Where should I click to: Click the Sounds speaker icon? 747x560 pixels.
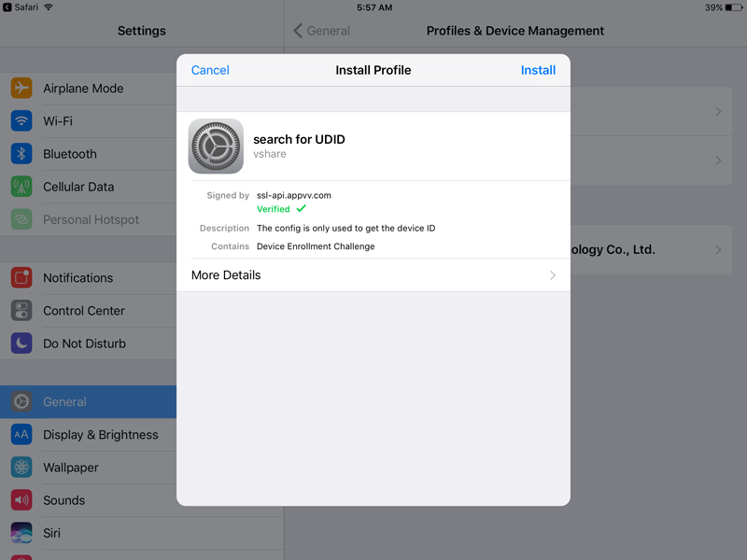click(21, 500)
